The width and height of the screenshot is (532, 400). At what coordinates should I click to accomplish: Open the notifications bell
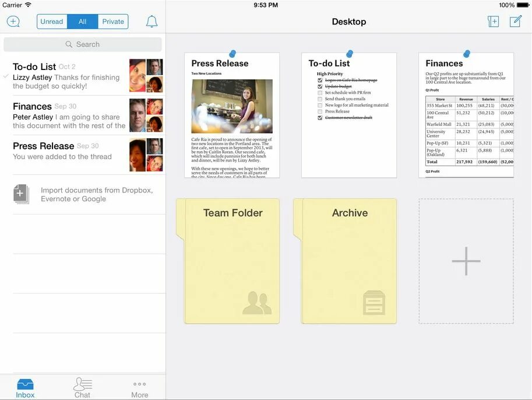(x=152, y=21)
